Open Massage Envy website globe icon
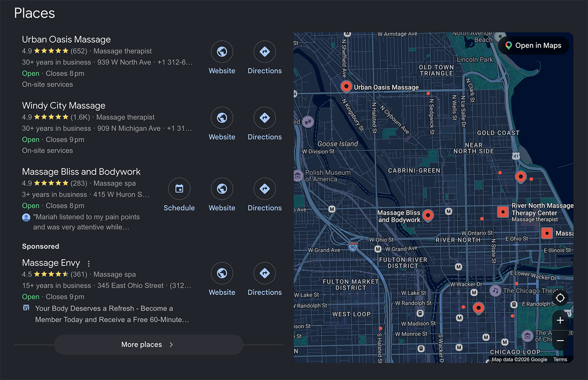588x380 pixels. point(222,273)
